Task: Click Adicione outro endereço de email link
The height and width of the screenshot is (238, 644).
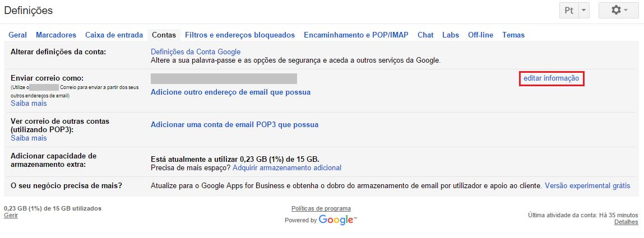Action: point(230,92)
